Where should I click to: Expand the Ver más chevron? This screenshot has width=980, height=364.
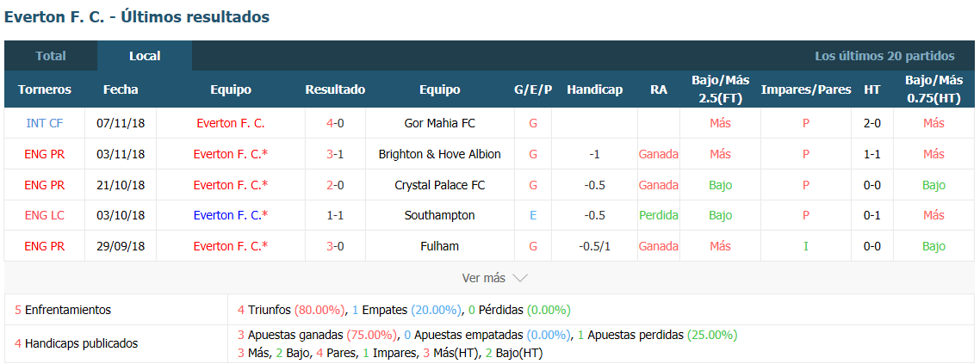pyautogui.click(x=520, y=279)
